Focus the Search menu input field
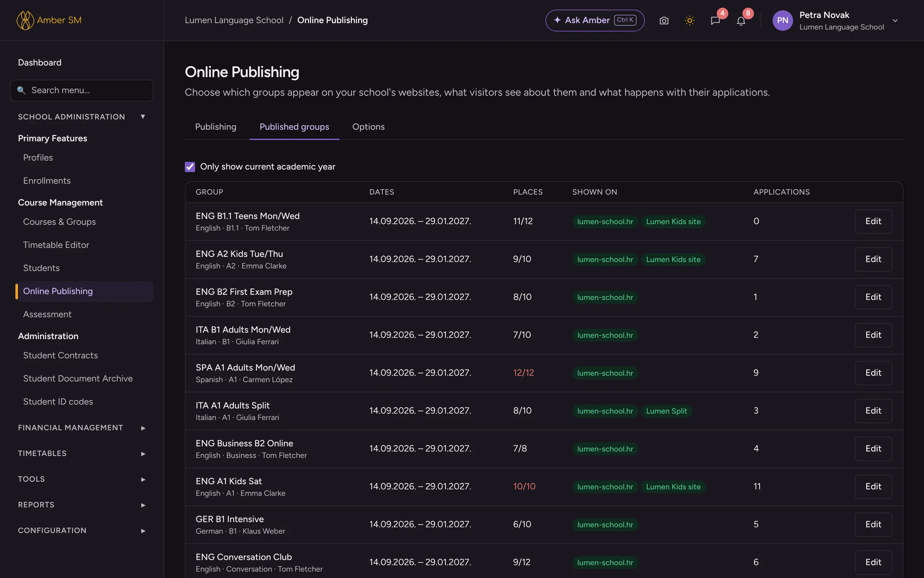 coord(82,90)
